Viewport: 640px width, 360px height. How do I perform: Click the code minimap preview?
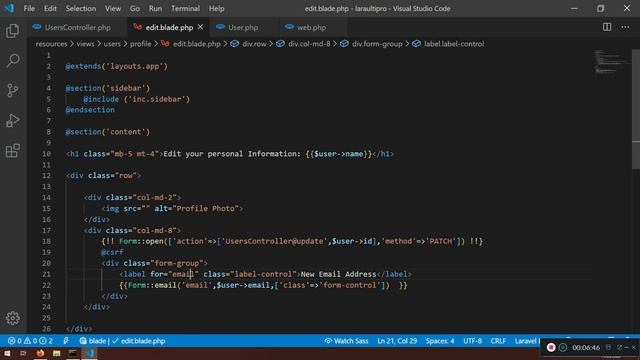click(x=611, y=62)
